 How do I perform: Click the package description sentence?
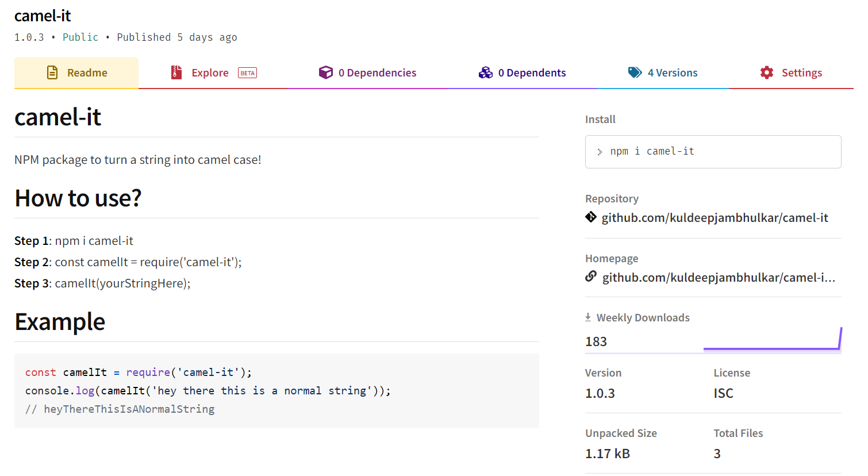coord(138,160)
